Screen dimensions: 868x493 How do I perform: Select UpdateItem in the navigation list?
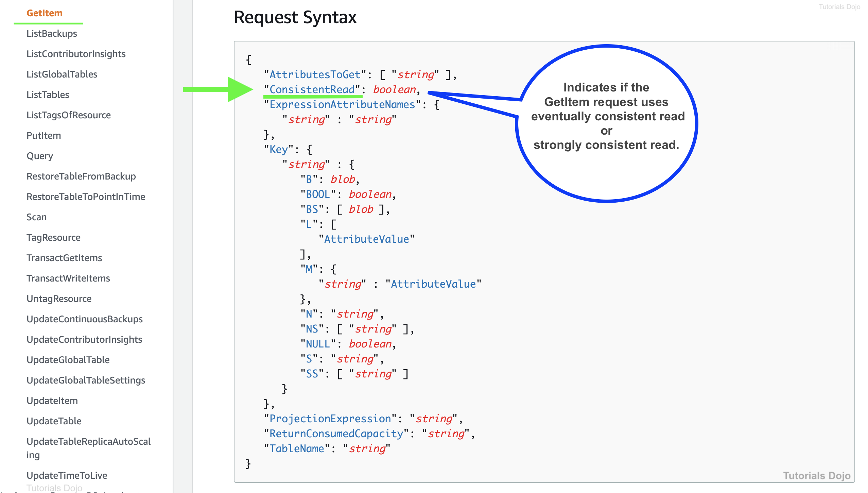[52, 401]
